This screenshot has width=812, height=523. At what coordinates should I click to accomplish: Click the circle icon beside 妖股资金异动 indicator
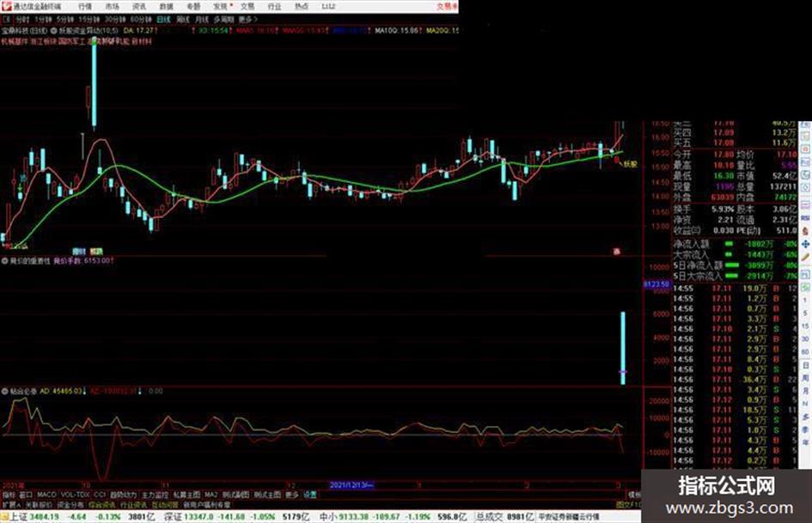point(53,31)
